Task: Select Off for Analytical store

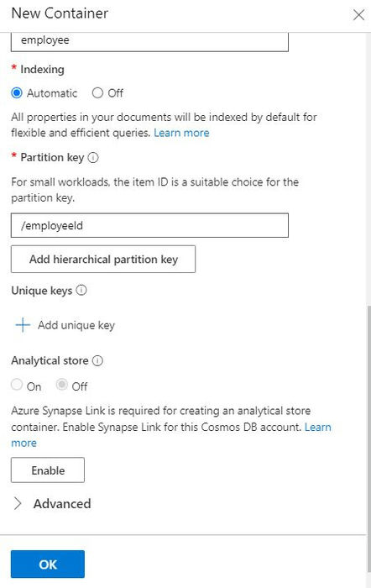Action: point(62,385)
